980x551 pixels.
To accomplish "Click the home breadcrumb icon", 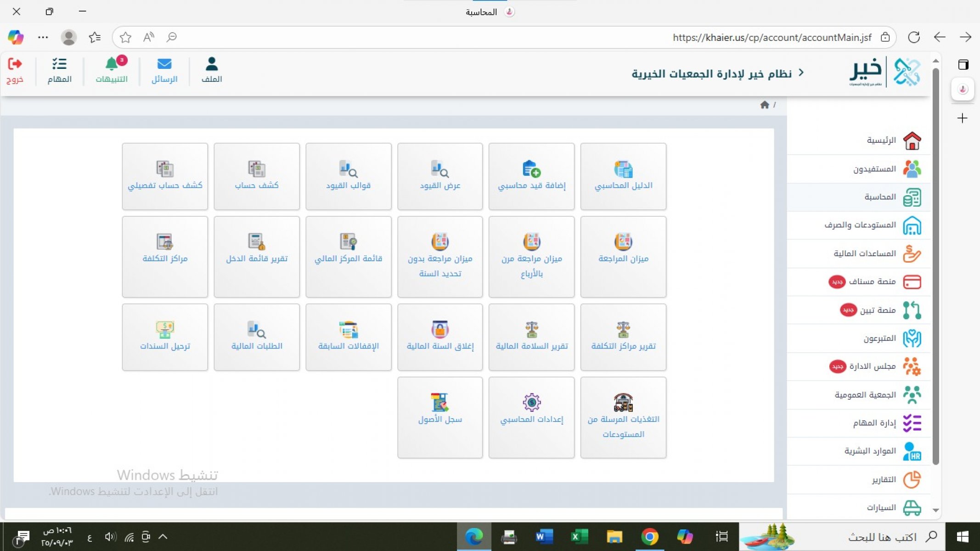I will pos(765,105).
